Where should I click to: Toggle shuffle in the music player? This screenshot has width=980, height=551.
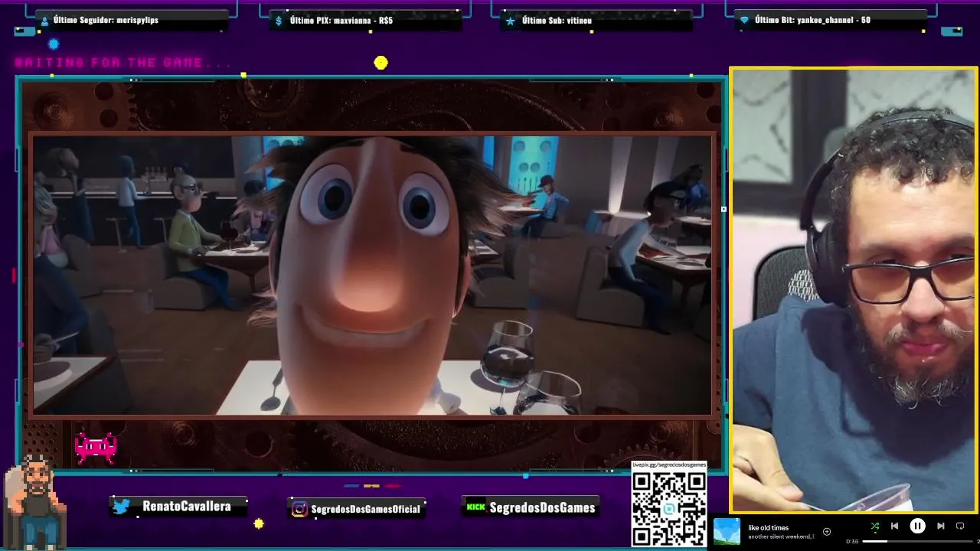pos(875,526)
